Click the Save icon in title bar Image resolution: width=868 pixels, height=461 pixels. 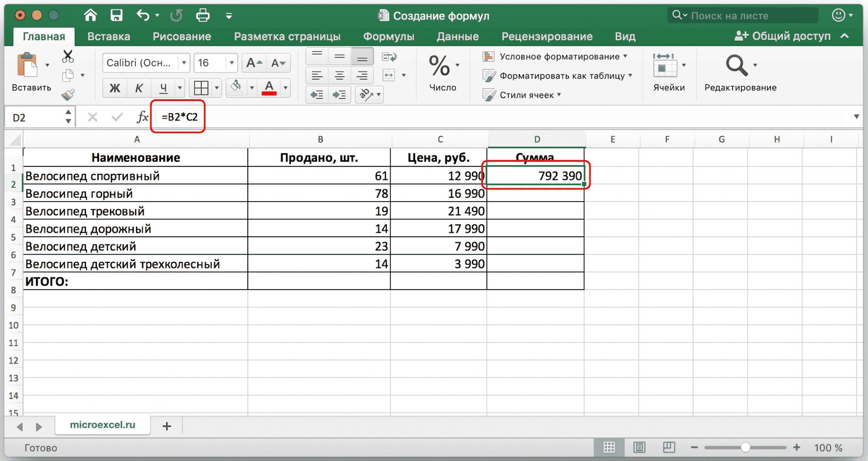116,16
